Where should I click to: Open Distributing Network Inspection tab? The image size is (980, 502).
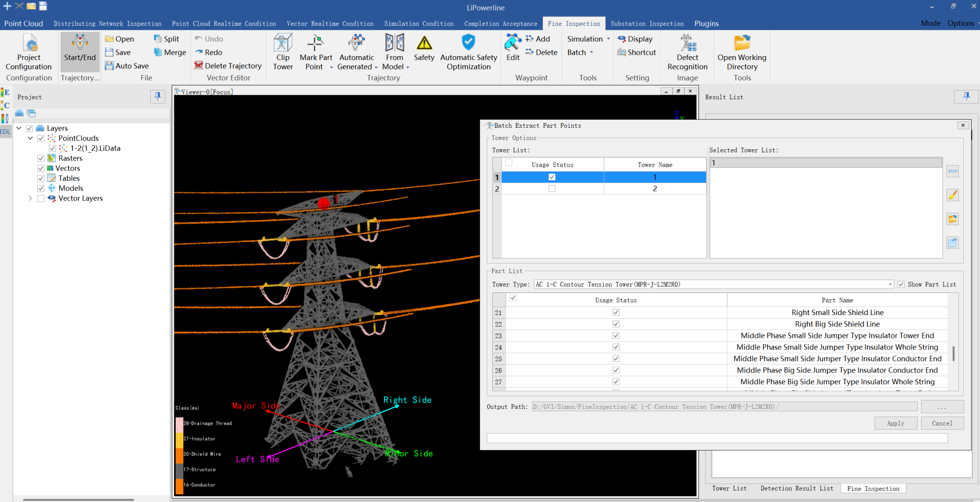(x=108, y=24)
